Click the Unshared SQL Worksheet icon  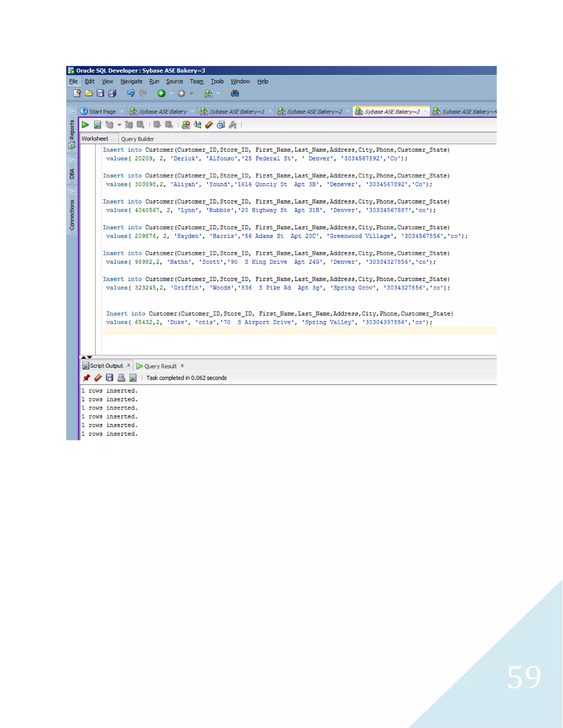[186, 125]
